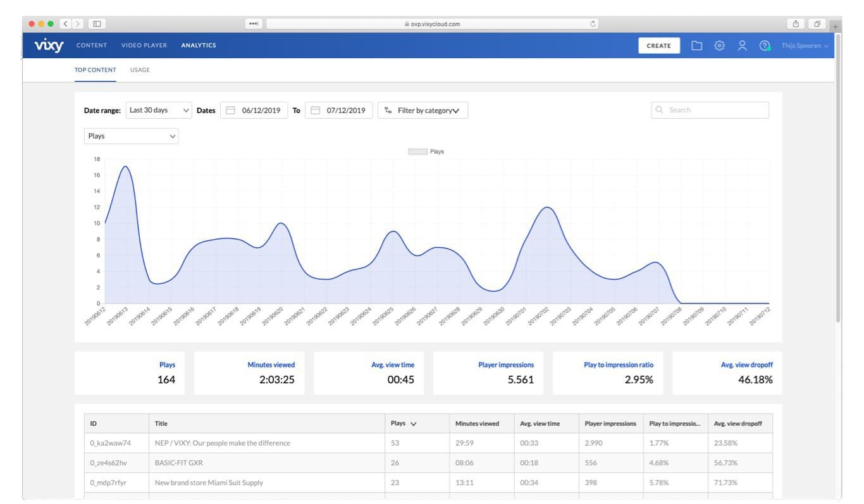Click the Avg. view dropoff summary card

[x=727, y=373]
